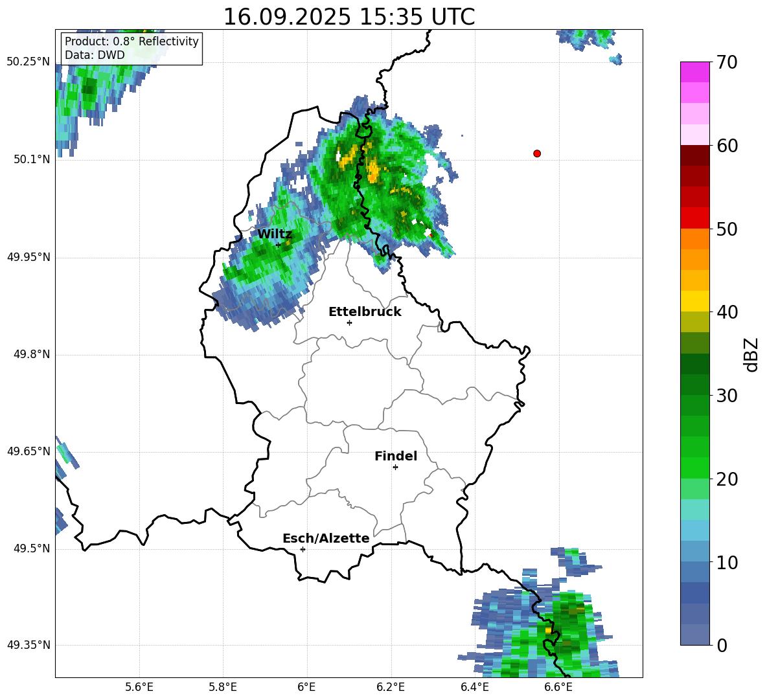Click the red dot marker east of the storm

tap(537, 153)
